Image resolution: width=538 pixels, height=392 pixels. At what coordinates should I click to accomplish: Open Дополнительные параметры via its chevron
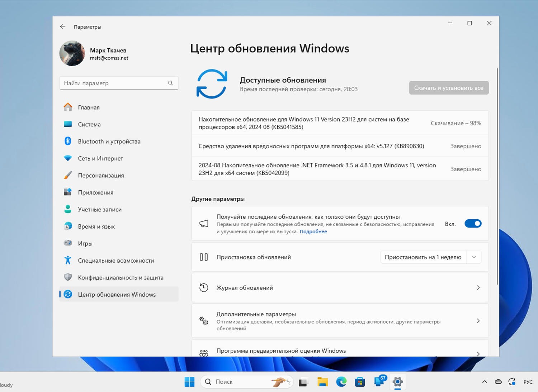tap(478, 321)
